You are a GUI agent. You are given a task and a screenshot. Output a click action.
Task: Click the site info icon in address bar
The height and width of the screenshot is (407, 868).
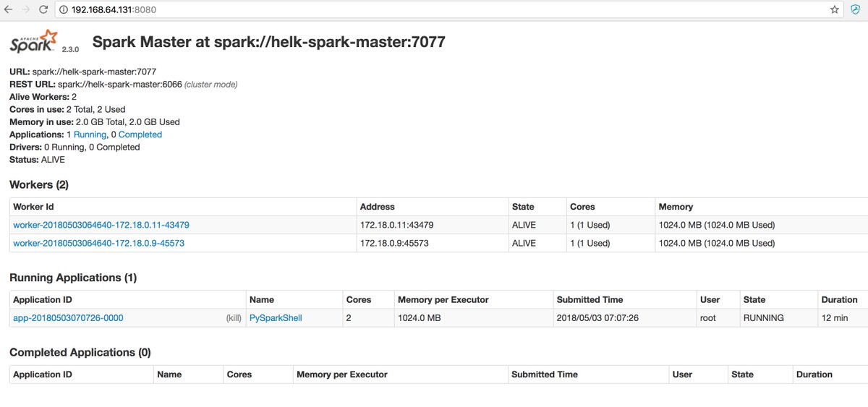64,10
